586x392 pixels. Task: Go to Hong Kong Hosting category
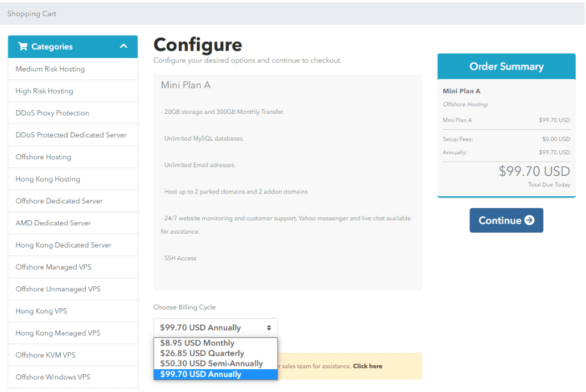point(72,179)
